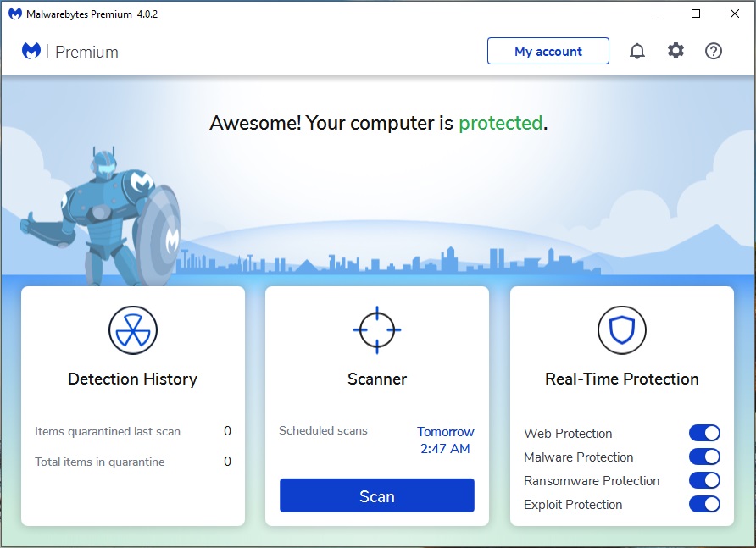Image resolution: width=756 pixels, height=548 pixels.
Task: Maximize the Malwarebytes window
Action: (x=696, y=14)
